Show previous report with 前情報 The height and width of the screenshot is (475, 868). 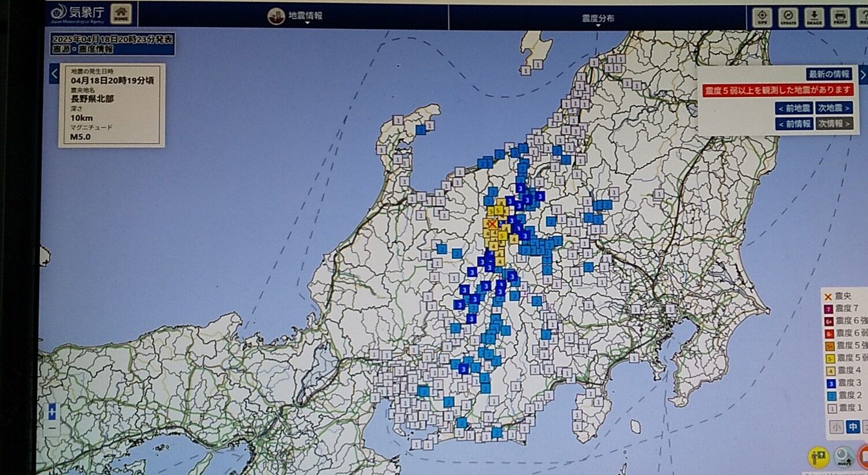tap(795, 124)
